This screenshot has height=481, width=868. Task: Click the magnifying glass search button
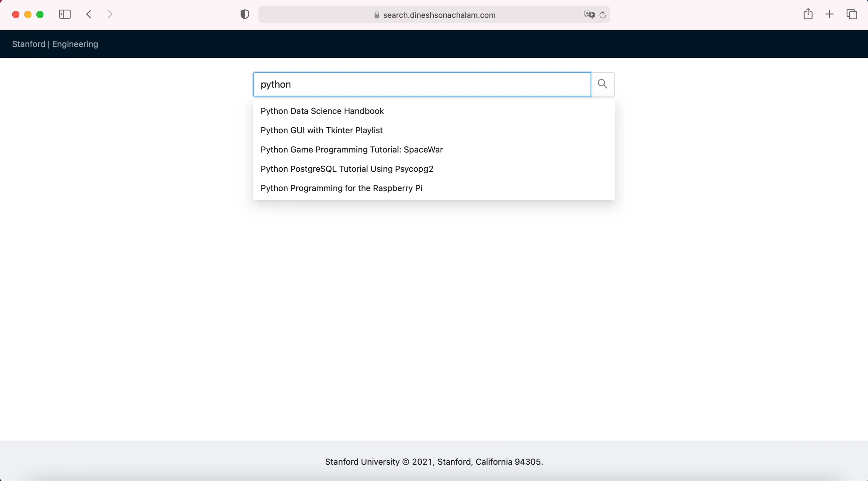tap(602, 84)
